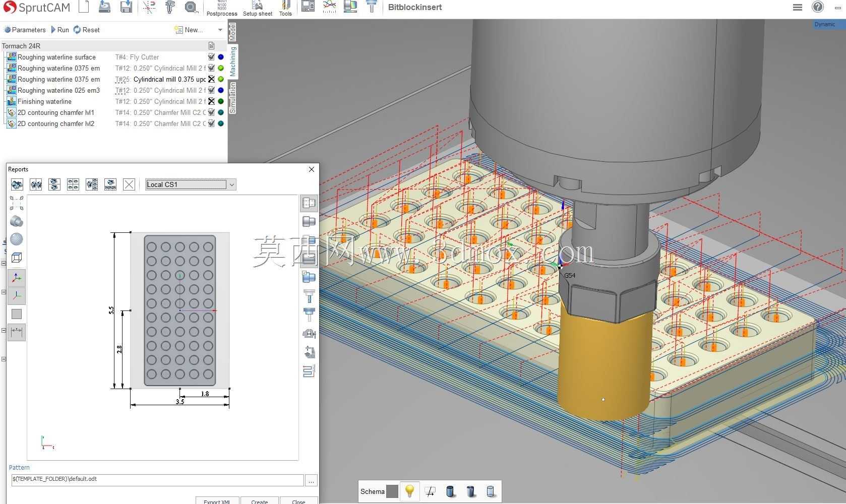Viewport: 846px width, 504px height.
Task: Toggle the 2D contouring chamfer lvl2 checkbox
Action: [211, 123]
